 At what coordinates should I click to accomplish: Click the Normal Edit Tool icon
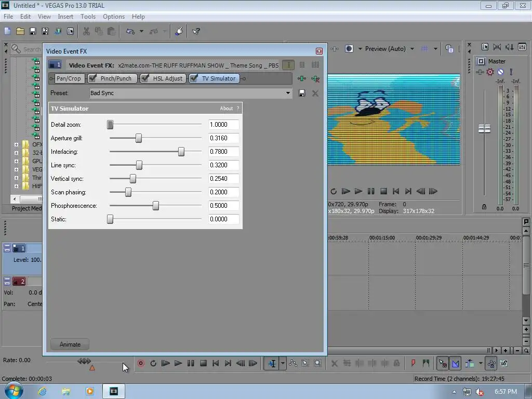[272, 363]
